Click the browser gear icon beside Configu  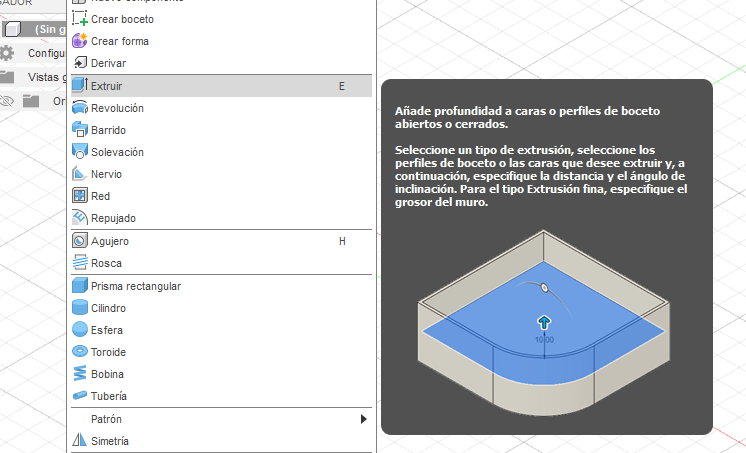point(6,53)
